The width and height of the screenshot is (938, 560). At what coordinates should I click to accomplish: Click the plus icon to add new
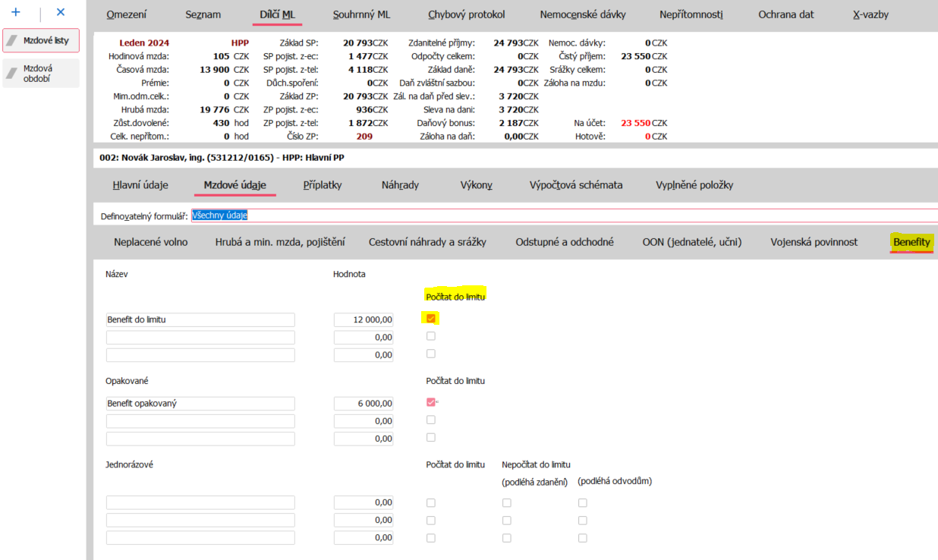(x=15, y=13)
